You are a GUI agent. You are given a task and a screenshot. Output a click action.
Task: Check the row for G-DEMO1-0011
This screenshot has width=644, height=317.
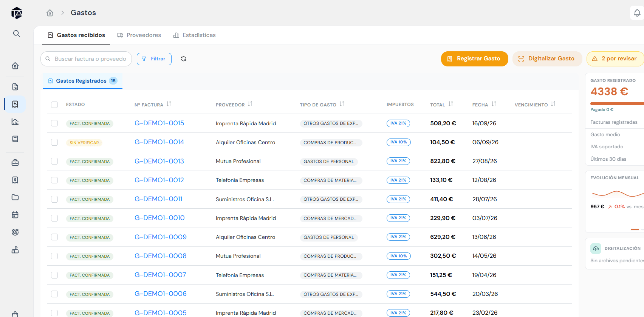(x=54, y=199)
